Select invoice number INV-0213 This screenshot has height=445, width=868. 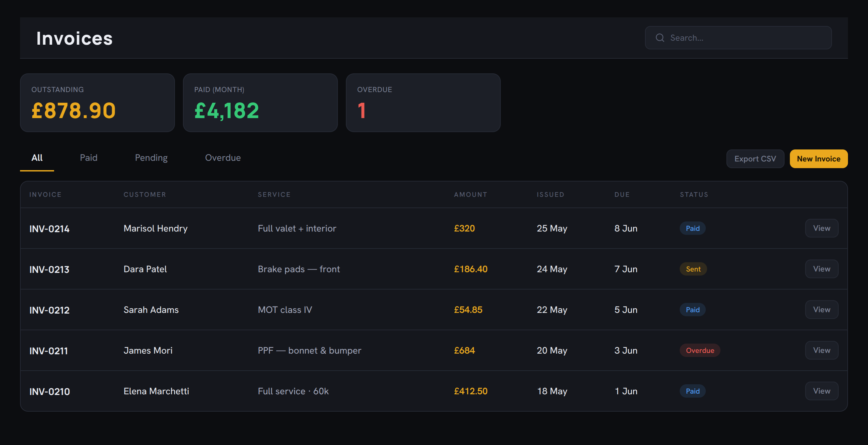pyautogui.click(x=49, y=270)
